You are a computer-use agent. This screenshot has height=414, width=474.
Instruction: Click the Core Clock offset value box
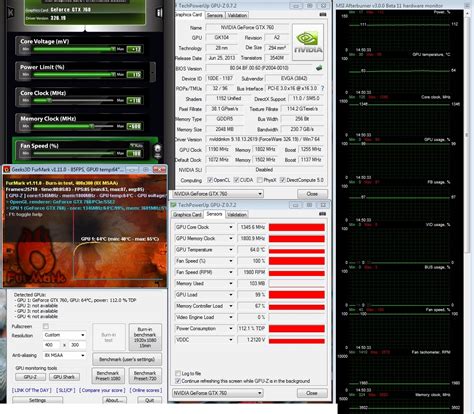click(134, 100)
